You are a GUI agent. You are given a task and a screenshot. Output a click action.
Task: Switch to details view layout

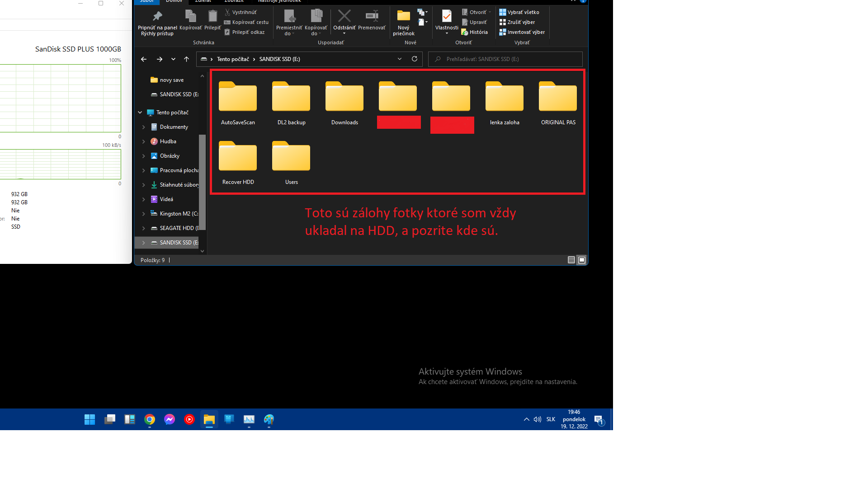571,260
